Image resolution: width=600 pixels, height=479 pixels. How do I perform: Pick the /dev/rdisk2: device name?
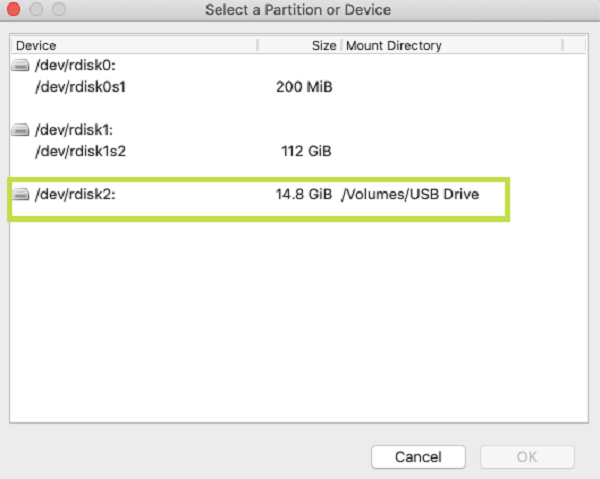pos(77,194)
